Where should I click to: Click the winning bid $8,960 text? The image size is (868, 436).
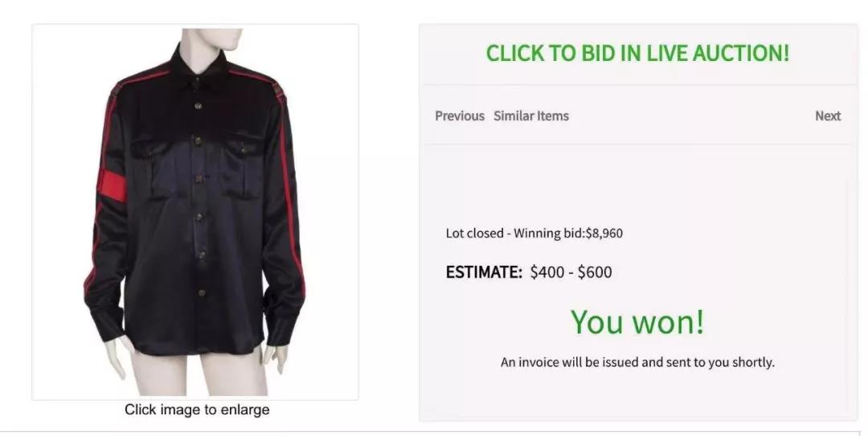(568, 233)
